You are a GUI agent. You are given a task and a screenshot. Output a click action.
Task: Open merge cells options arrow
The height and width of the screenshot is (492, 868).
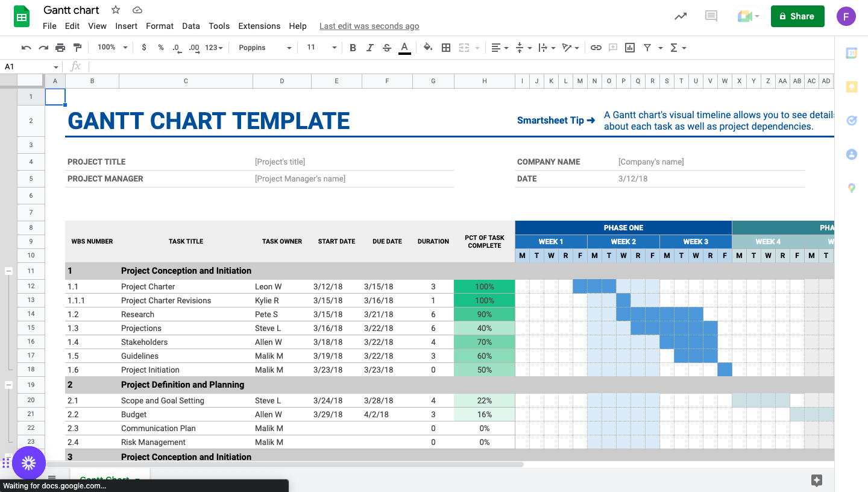click(x=477, y=48)
